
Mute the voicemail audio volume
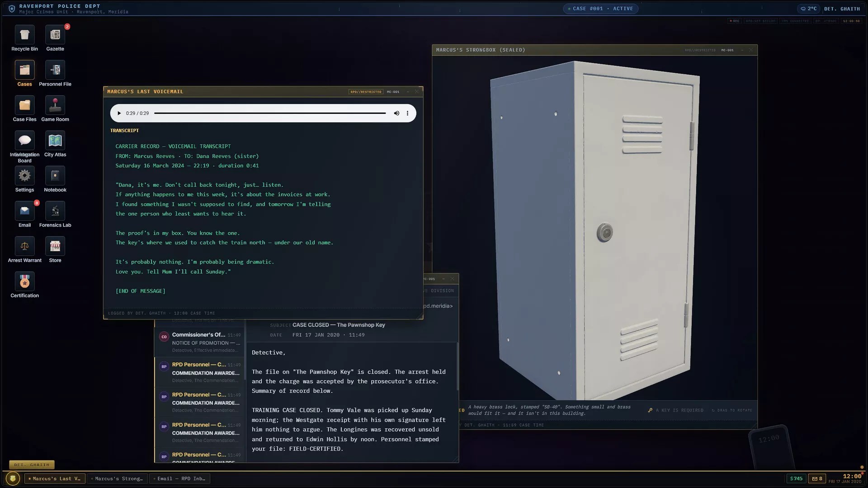(396, 113)
